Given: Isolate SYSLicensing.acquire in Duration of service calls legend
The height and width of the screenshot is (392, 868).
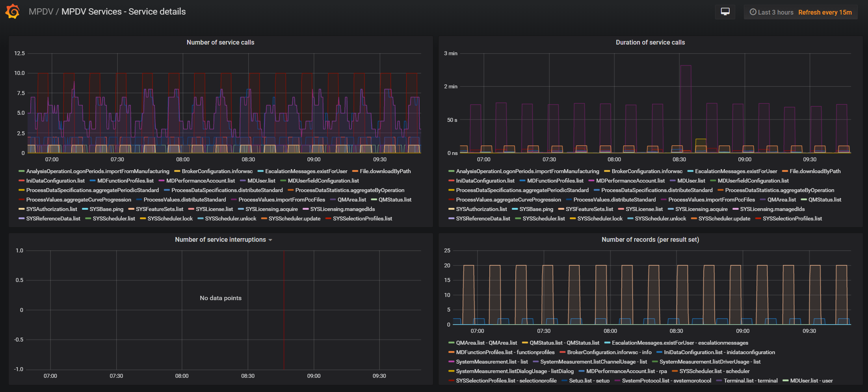Looking at the screenshot, I should (701, 209).
